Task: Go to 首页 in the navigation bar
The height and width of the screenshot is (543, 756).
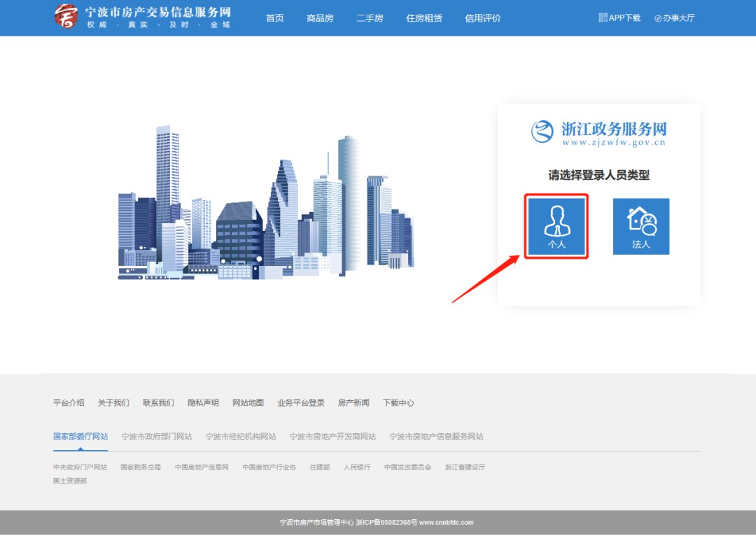Action: [x=275, y=18]
